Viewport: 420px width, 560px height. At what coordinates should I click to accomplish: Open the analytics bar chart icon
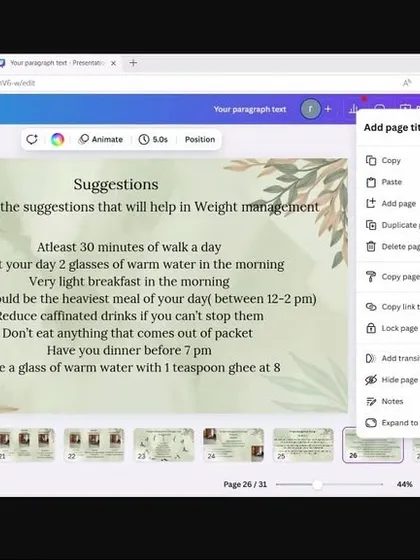(353, 109)
